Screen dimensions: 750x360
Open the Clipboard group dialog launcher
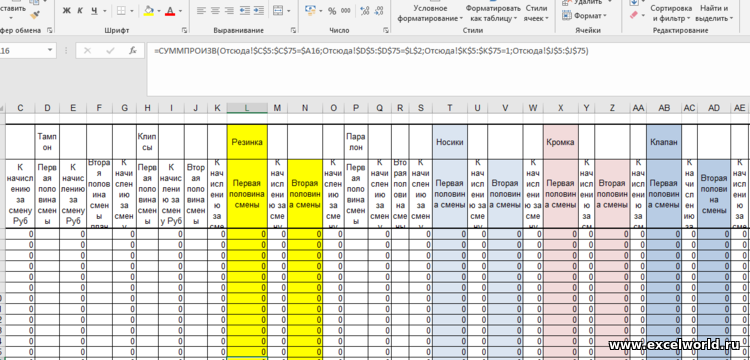(x=50, y=31)
